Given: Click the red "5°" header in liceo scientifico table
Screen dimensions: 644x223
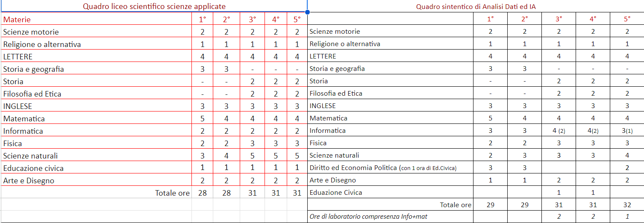Looking at the screenshot, I should (297, 19).
